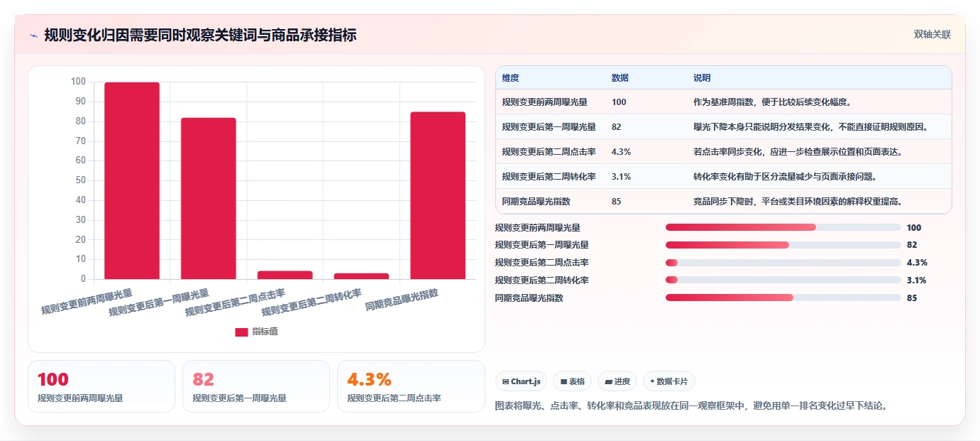Click description starting 曝光下降本身只能说明

pyautogui.click(x=811, y=127)
